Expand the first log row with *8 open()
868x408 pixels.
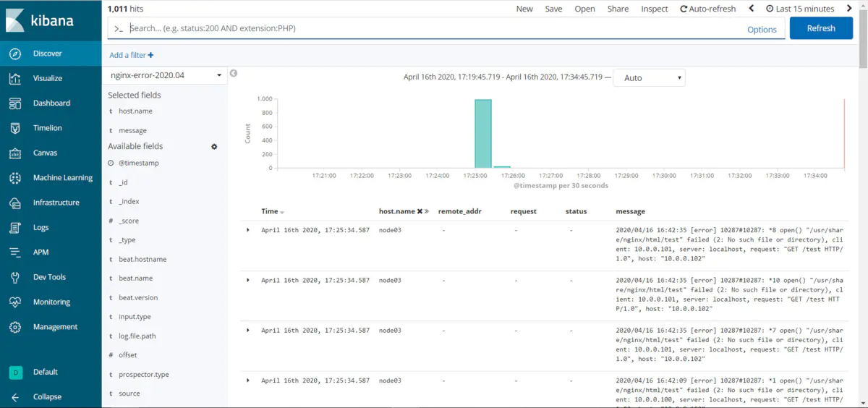pyautogui.click(x=248, y=230)
